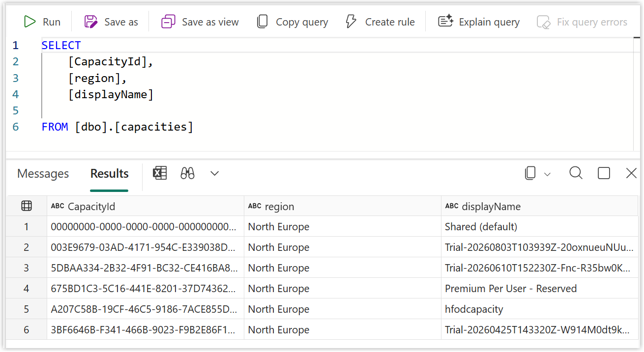This screenshot has width=644, height=352.
Task: Click CapacityId cell starting A207C58B
Action: pyautogui.click(x=146, y=309)
